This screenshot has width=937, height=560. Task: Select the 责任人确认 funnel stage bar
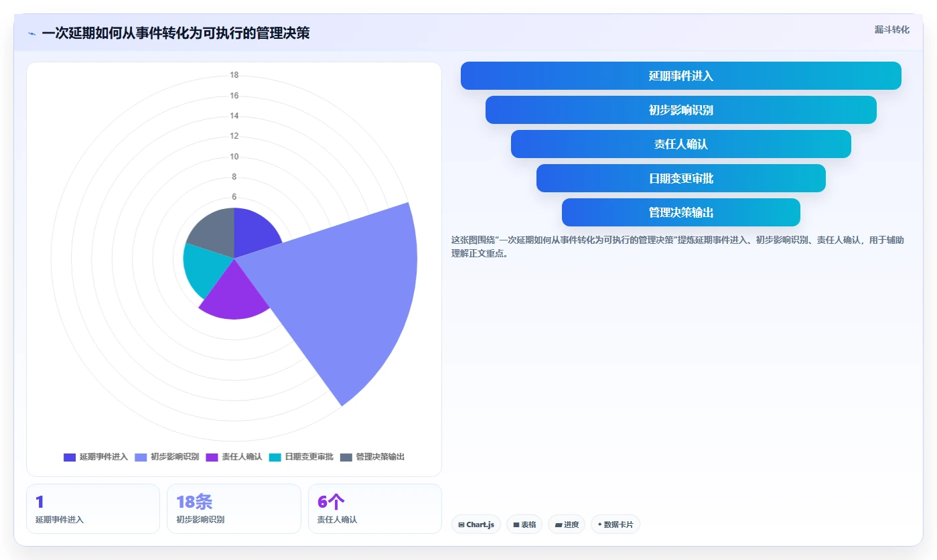pyautogui.click(x=680, y=144)
